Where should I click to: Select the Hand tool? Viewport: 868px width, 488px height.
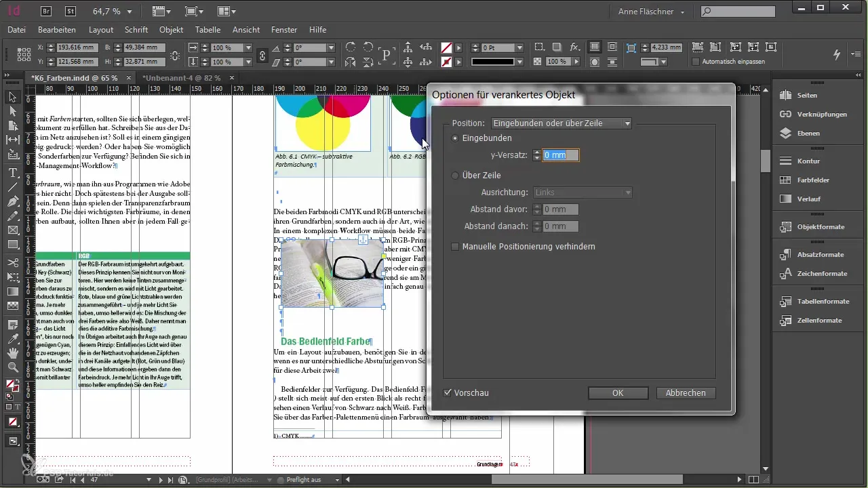tap(12, 353)
